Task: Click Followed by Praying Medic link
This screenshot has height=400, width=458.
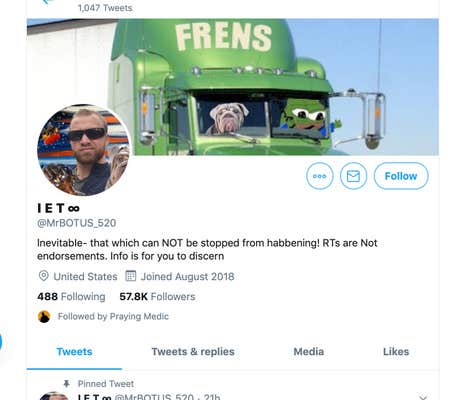Action: tap(113, 316)
